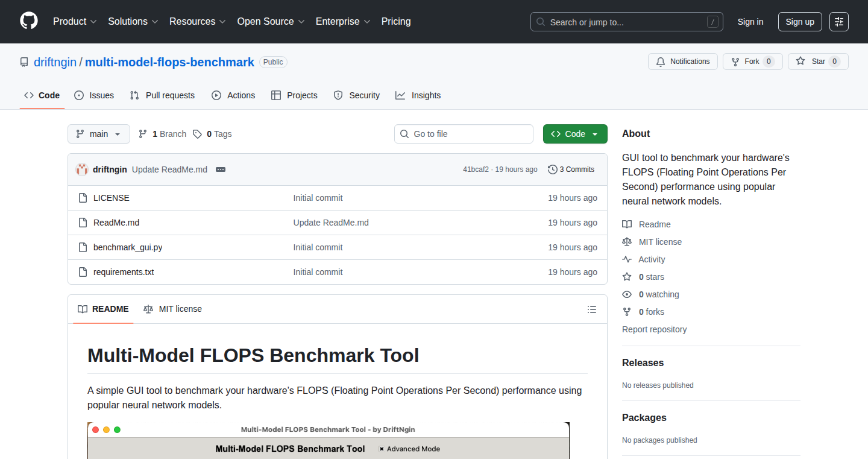
Task: Open the LICENSE file
Action: pyautogui.click(x=112, y=198)
